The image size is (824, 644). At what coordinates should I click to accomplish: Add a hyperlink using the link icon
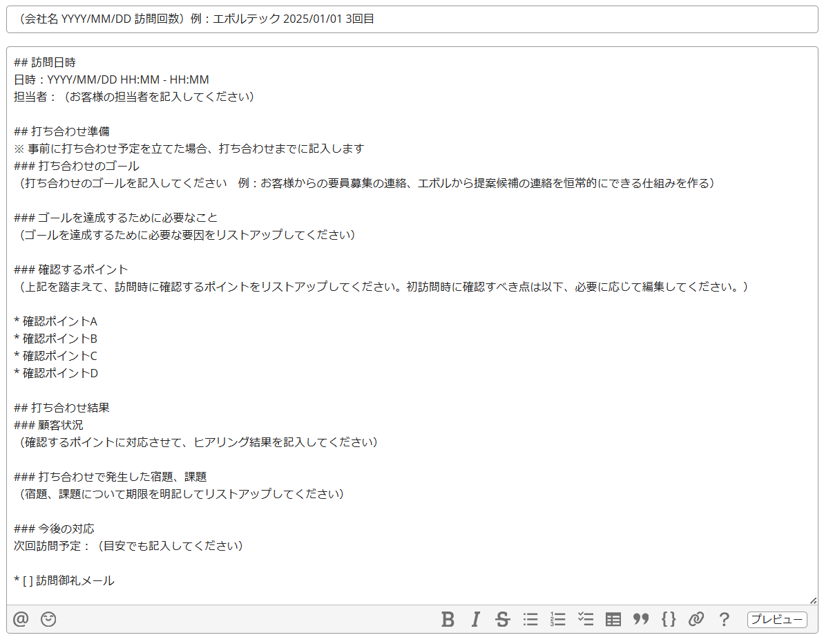point(696,619)
